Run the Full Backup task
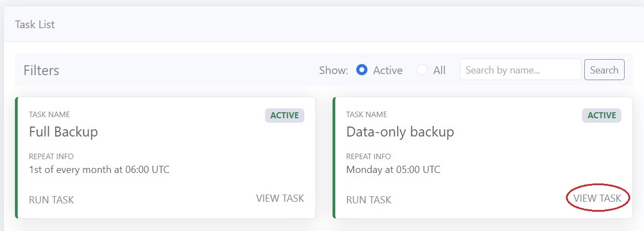The width and height of the screenshot is (644, 231). (51, 200)
